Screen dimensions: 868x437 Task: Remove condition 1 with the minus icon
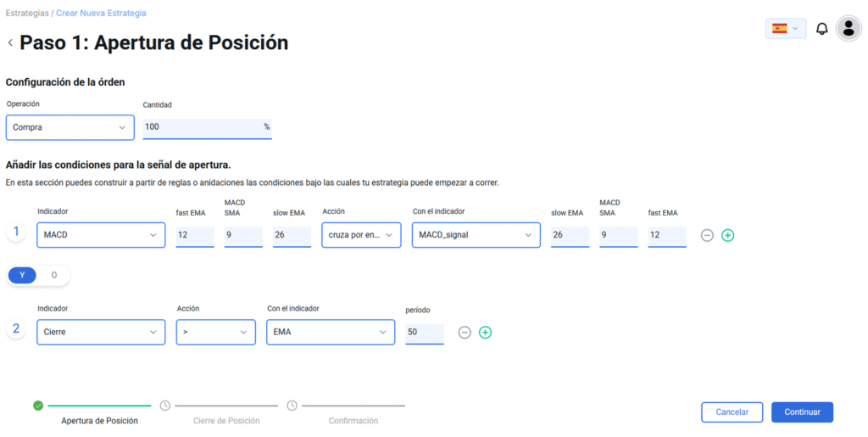pos(707,235)
